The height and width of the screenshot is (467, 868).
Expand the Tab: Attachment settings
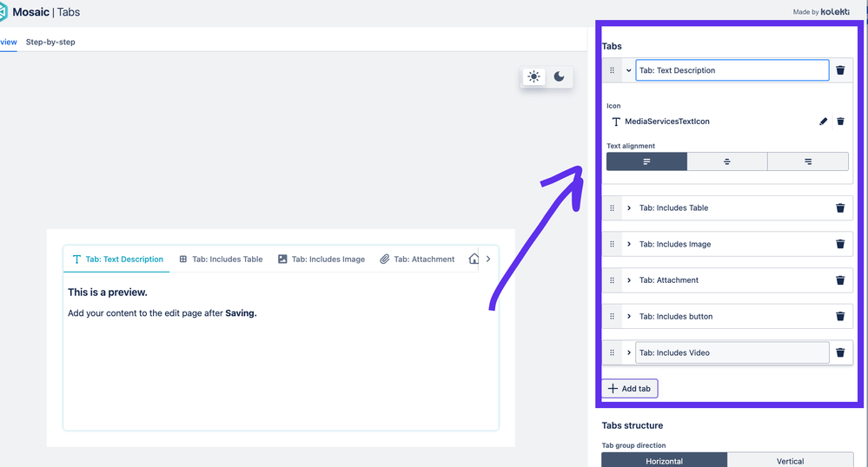629,280
